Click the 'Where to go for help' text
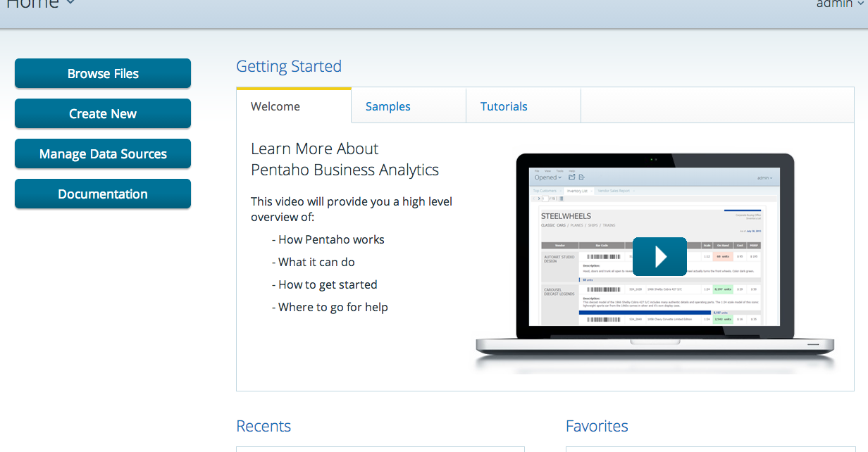 pos(330,307)
